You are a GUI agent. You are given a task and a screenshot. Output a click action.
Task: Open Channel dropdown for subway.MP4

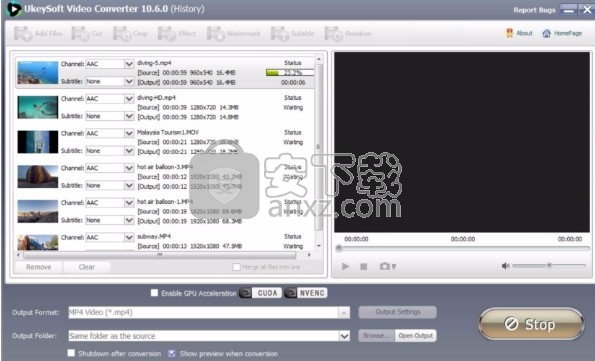pyautogui.click(x=129, y=237)
